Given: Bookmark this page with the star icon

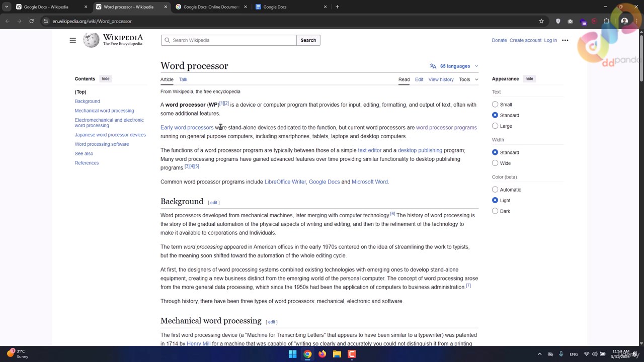Looking at the screenshot, I should click(541, 21).
